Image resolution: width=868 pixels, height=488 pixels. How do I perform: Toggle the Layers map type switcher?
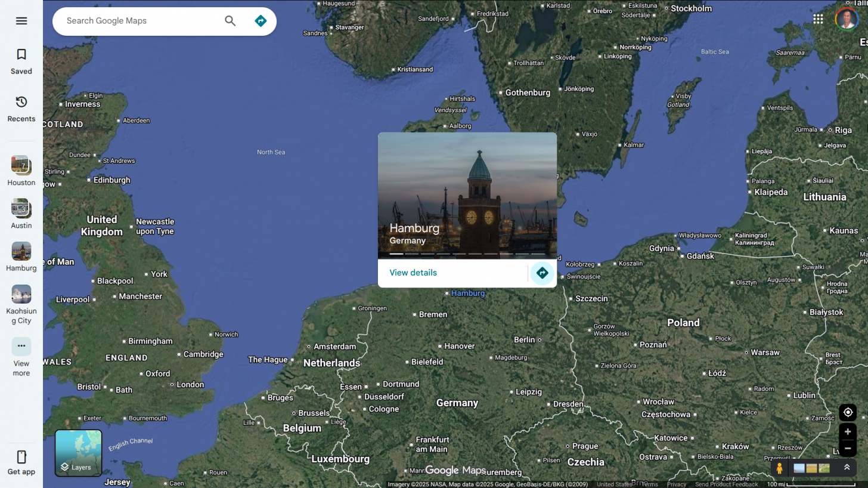[x=78, y=453]
